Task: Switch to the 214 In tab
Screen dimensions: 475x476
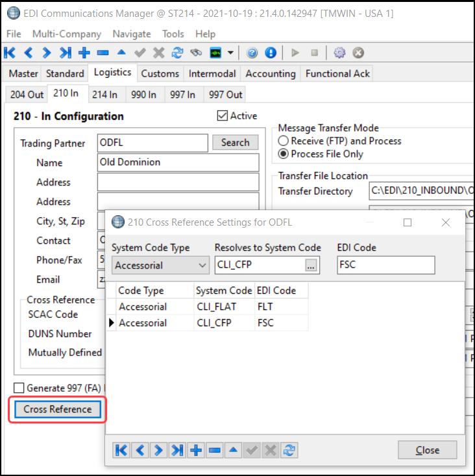Action: pyautogui.click(x=104, y=94)
